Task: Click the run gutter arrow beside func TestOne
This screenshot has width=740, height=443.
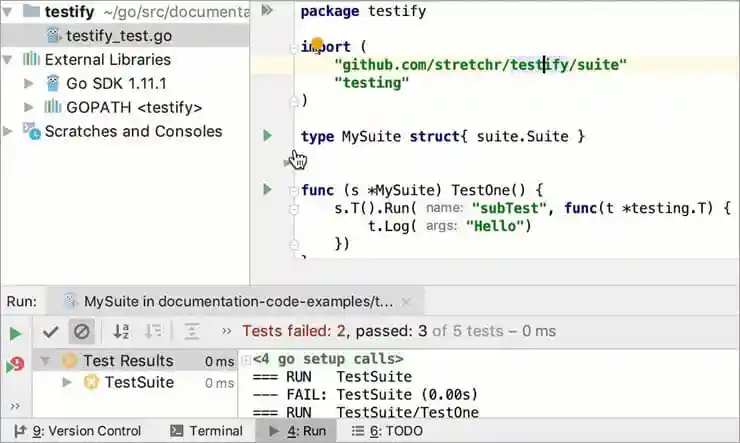Action: [x=267, y=189]
